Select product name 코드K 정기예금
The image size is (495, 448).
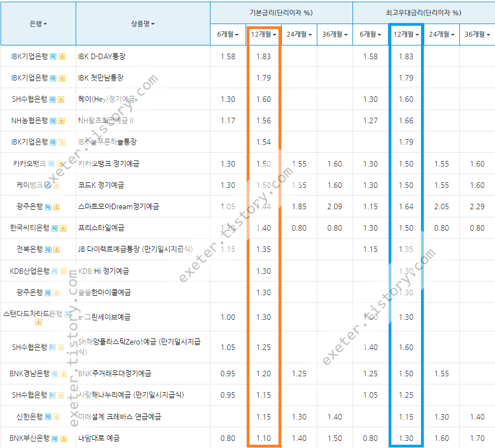pyautogui.click(x=101, y=185)
